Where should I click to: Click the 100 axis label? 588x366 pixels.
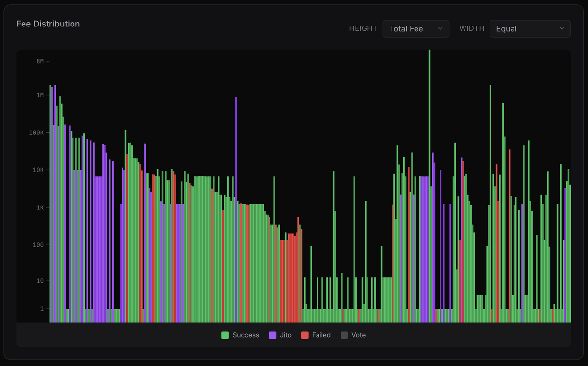tap(39, 245)
